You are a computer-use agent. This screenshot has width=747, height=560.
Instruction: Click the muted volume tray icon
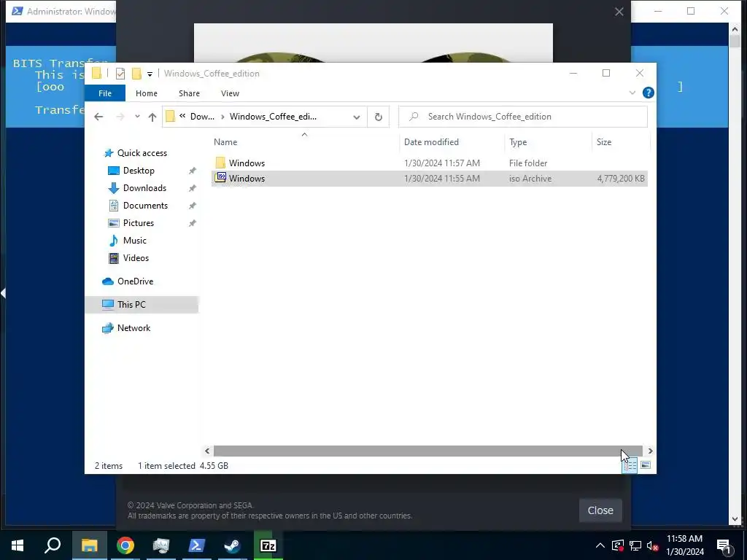[653, 545]
